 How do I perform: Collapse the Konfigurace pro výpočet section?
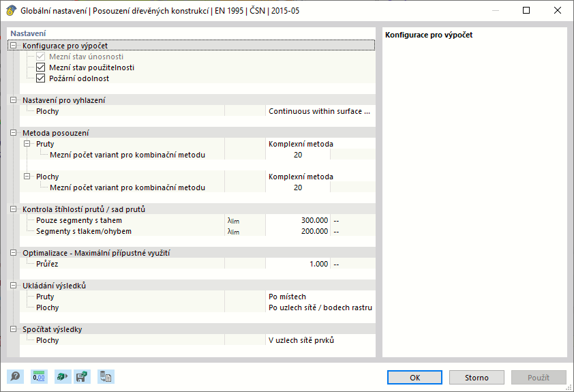coord(14,46)
